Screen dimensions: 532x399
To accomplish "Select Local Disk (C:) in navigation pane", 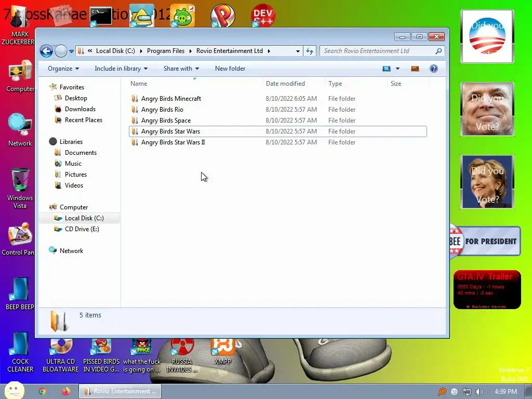I will [x=79, y=218].
